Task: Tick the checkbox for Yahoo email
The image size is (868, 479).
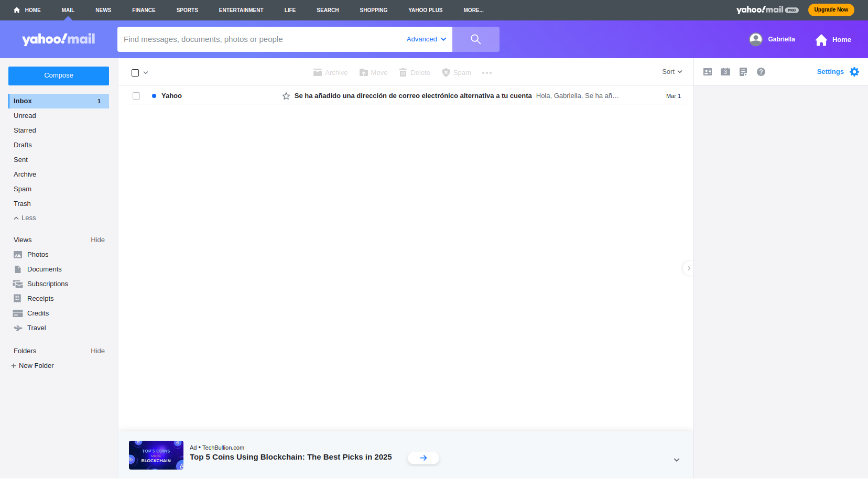Action: pyautogui.click(x=136, y=96)
